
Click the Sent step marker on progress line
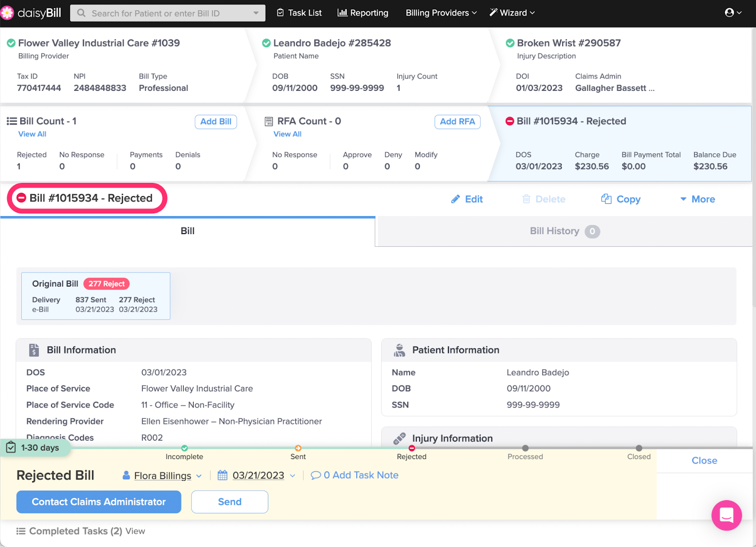pyautogui.click(x=298, y=448)
